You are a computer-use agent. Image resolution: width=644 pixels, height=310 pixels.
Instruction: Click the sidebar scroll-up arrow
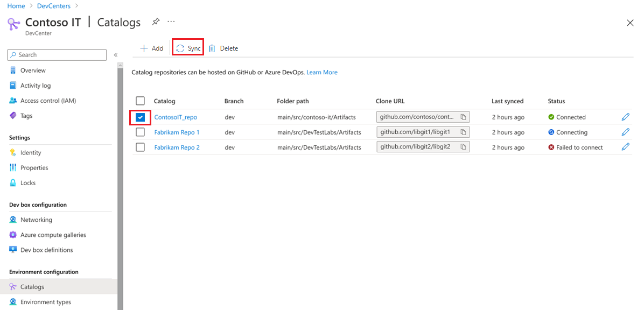click(120, 65)
